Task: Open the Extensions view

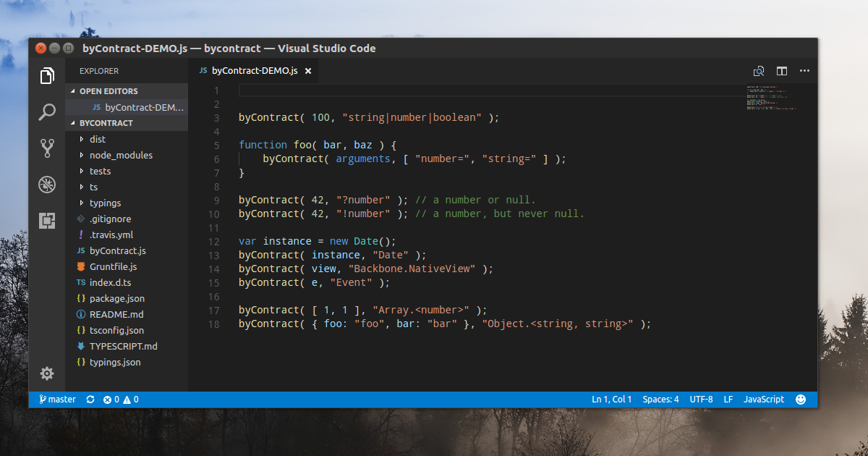Action: (46, 221)
